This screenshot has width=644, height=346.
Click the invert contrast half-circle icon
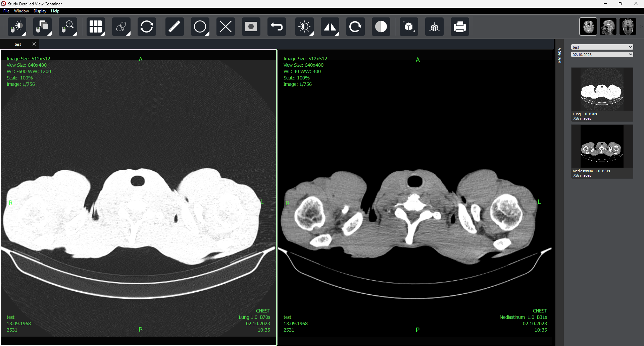tap(381, 26)
